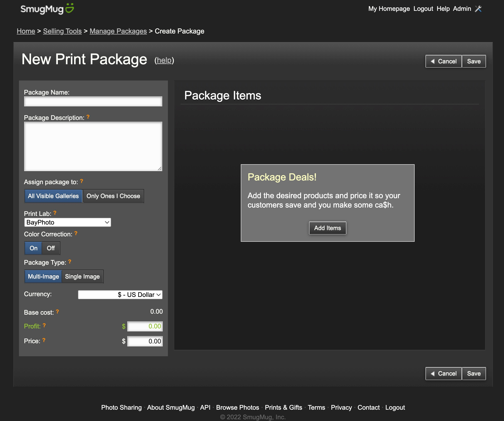This screenshot has height=421, width=504.
Task: Focus the Package Description text area
Action: (93, 146)
